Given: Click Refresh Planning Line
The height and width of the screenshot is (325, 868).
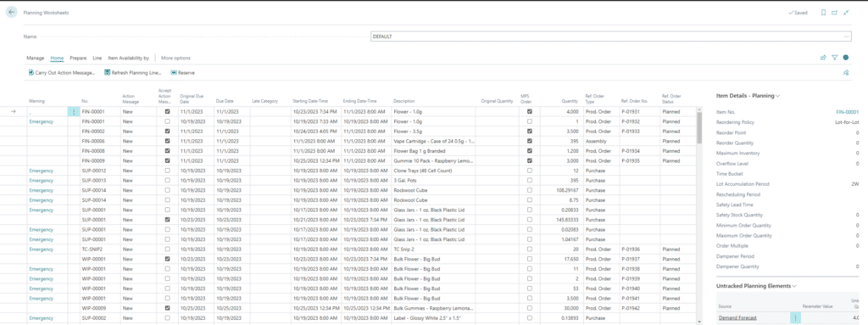Looking at the screenshot, I should [x=132, y=73].
